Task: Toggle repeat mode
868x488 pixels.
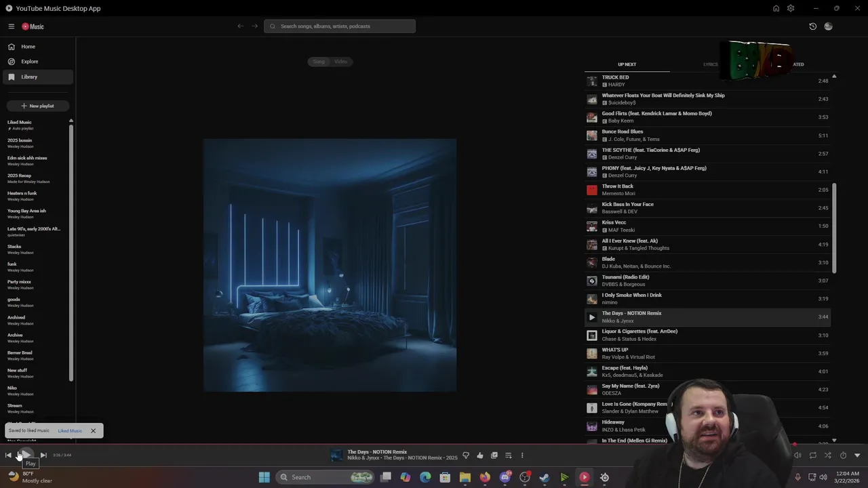Action: coord(812,455)
